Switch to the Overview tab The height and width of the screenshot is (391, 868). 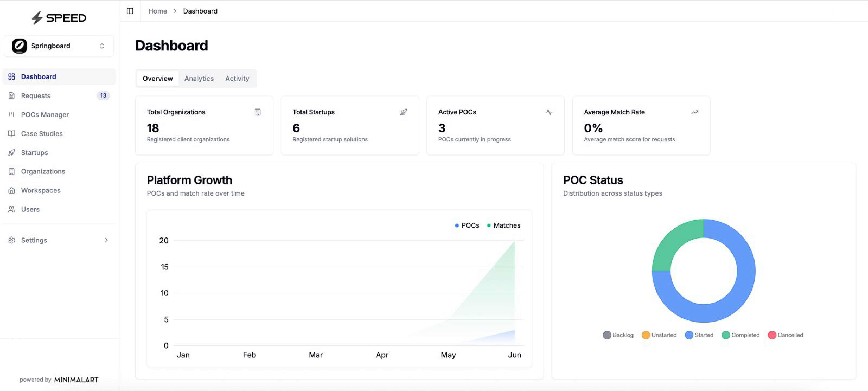[x=158, y=78]
